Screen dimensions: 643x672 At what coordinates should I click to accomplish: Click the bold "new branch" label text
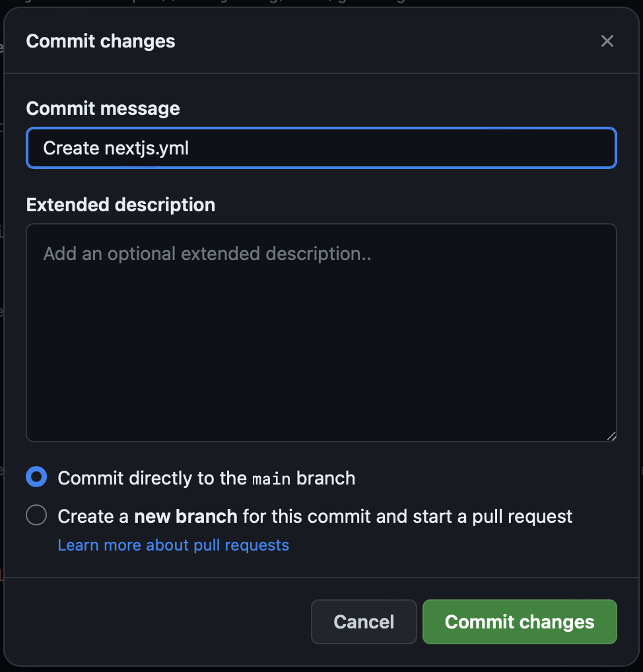186,516
